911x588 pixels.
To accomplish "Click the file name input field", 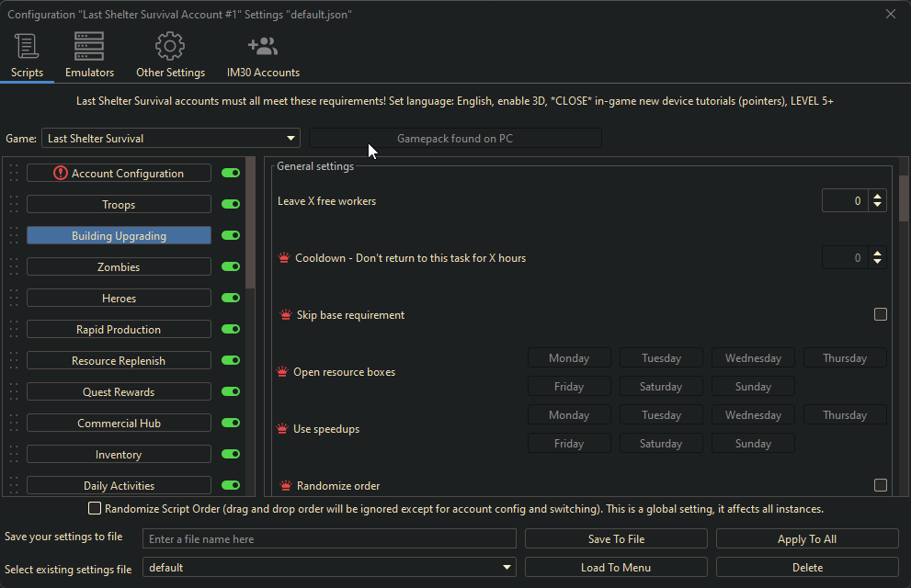I will point(329,539).
